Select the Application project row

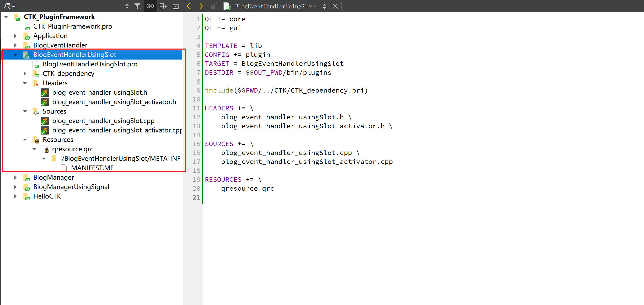tap(92, 36)
